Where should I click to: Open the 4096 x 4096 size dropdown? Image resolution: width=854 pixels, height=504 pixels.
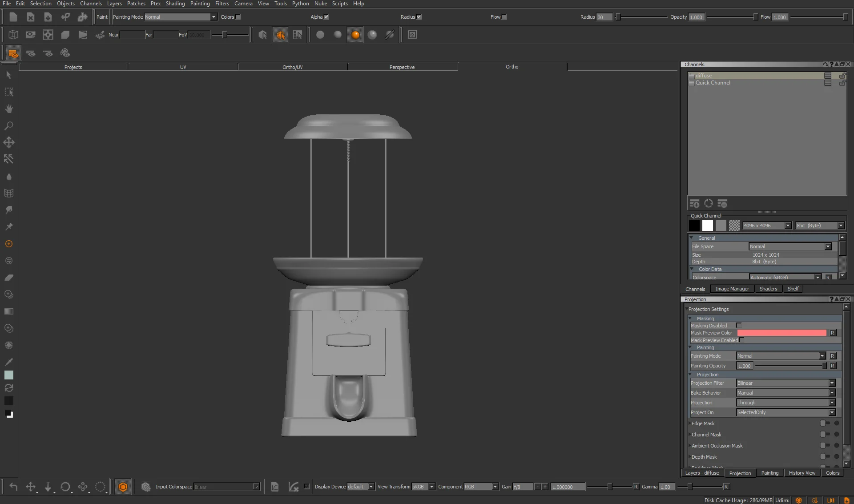point(767,226)
